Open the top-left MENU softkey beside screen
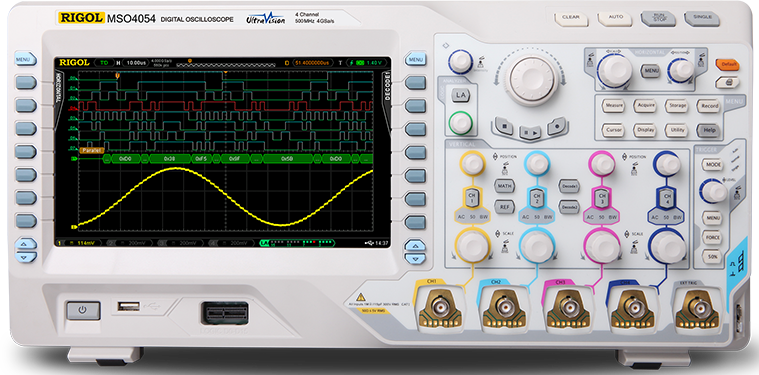This screenshot has height=375, width=759. pyautogui.click(x=25, y=59)
